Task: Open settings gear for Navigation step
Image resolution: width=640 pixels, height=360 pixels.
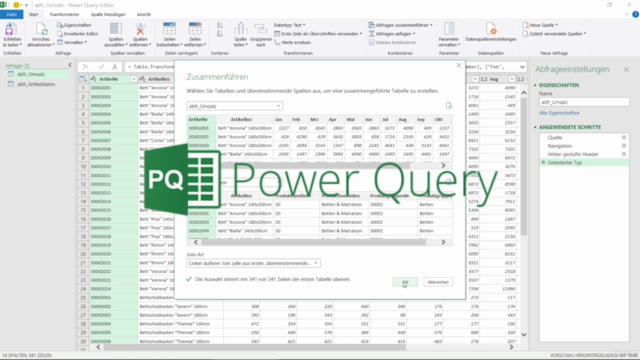Action: click(x=624, y=146)
